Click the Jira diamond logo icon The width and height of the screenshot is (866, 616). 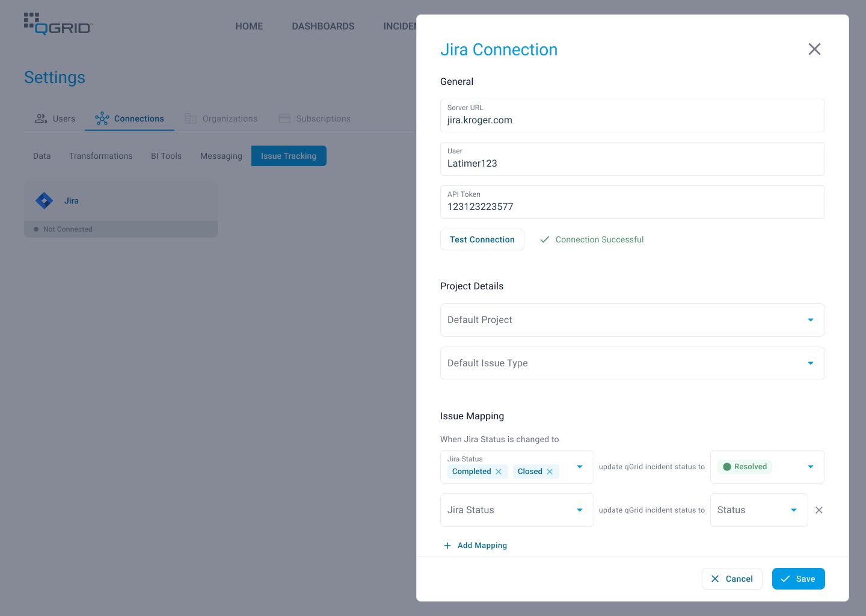click(x=45, y=200)
